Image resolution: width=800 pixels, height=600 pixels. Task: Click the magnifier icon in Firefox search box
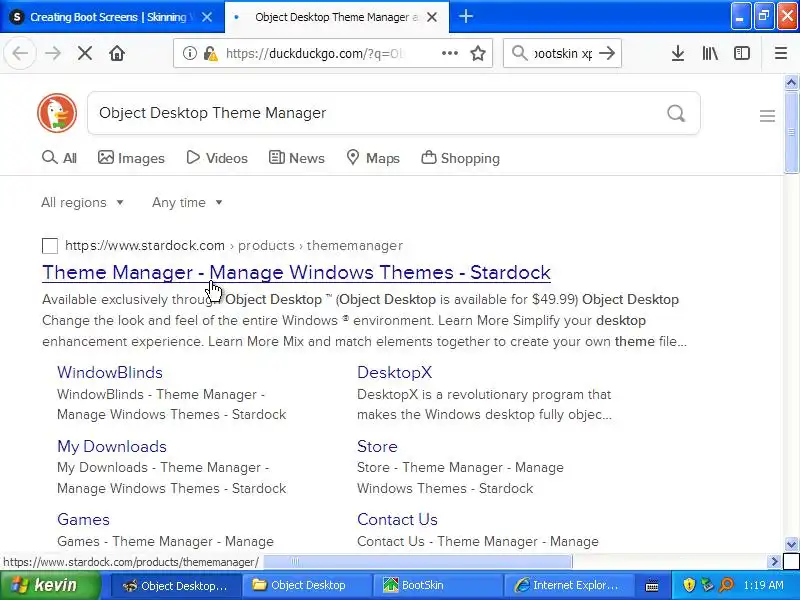[519, 53]
